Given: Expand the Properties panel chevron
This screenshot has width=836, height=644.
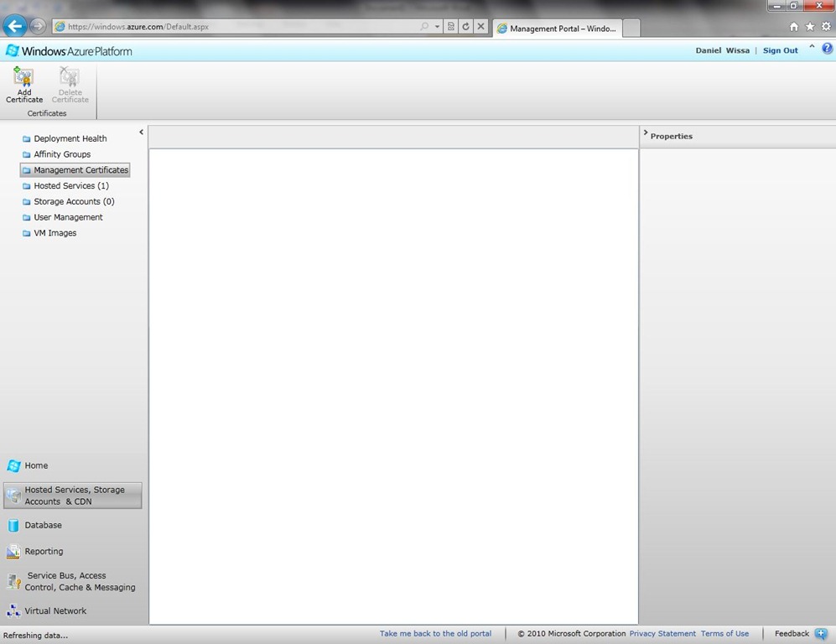Looking at the screenshot, I should pyautogui.click(x=645, y=133).
